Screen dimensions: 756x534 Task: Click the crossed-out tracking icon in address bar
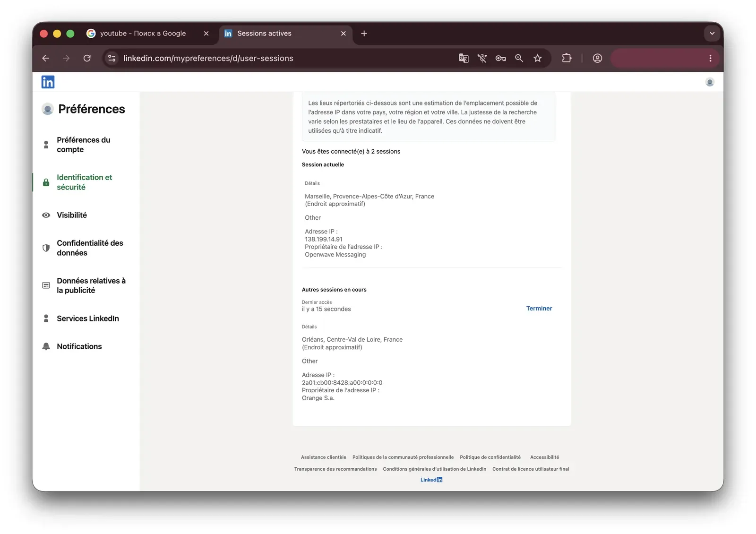(482, 58)
